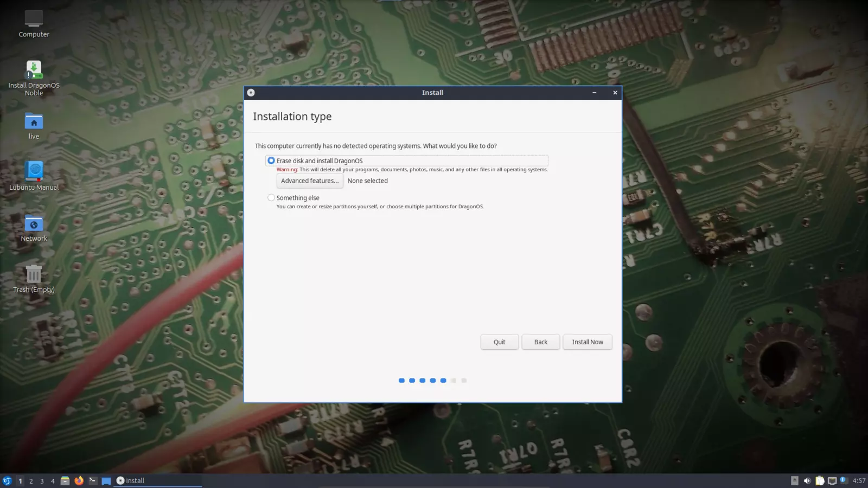Minimize the Install window
The image size is (868, 488).
595,93
